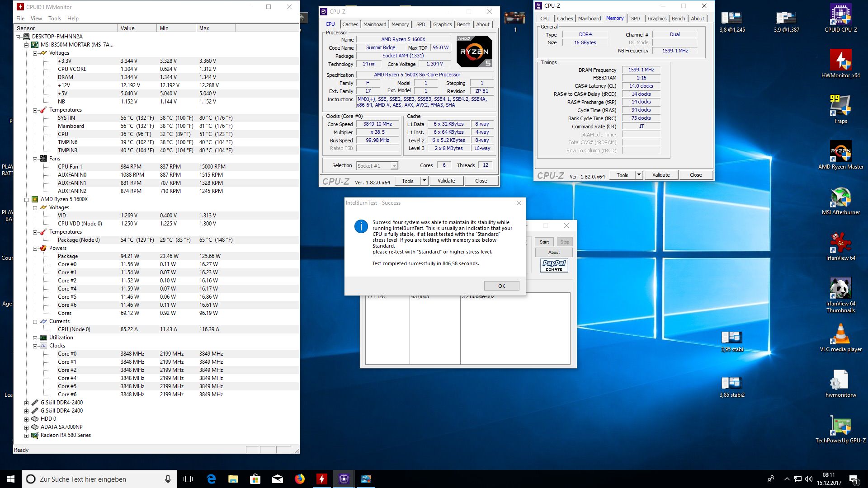This screenshot has width=868, height=488.
Task: Open the IrfanView 64 desktop shortcut
Action: (840, 244)
